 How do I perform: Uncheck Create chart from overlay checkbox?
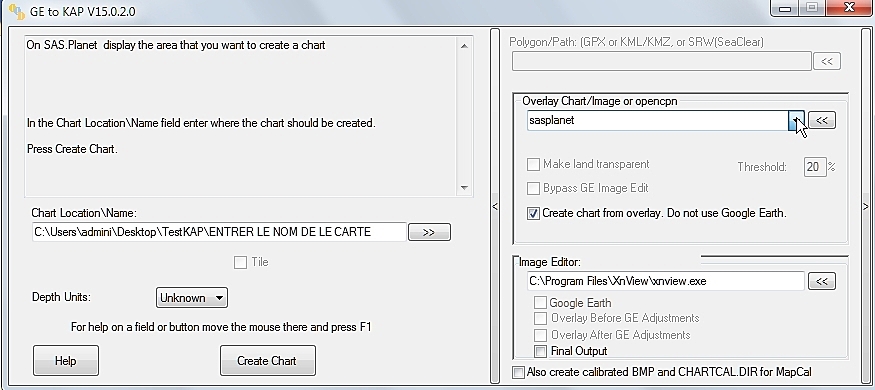click(x=533, y=213)
